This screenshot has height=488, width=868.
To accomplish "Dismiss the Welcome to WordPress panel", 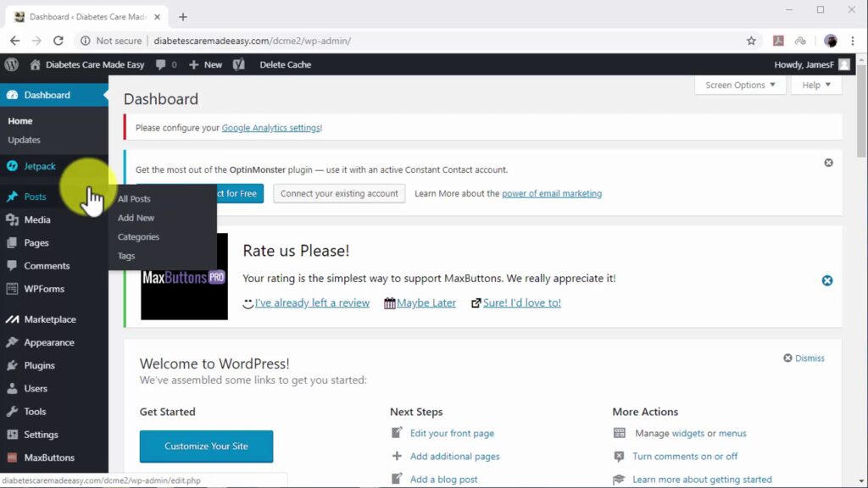I will point(804,358).
